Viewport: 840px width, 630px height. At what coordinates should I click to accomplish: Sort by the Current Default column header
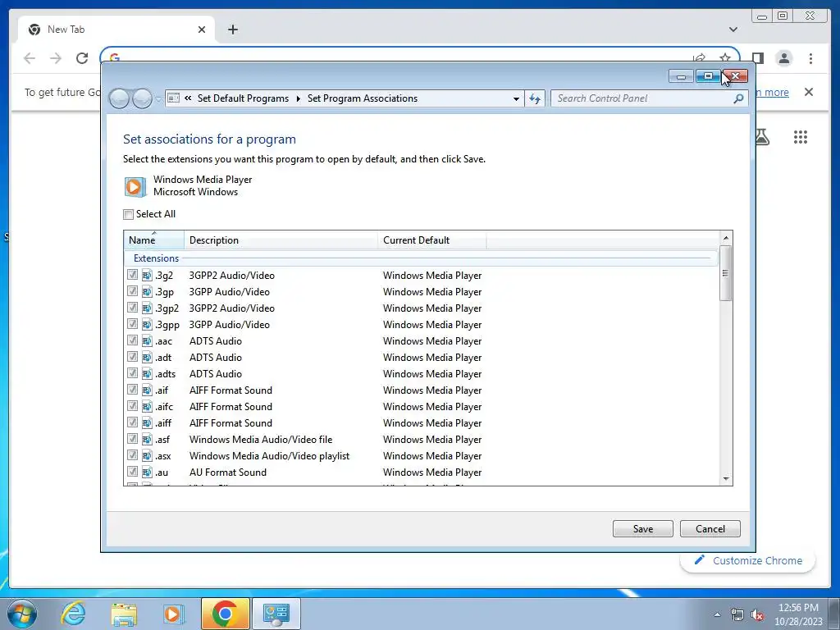432,240
